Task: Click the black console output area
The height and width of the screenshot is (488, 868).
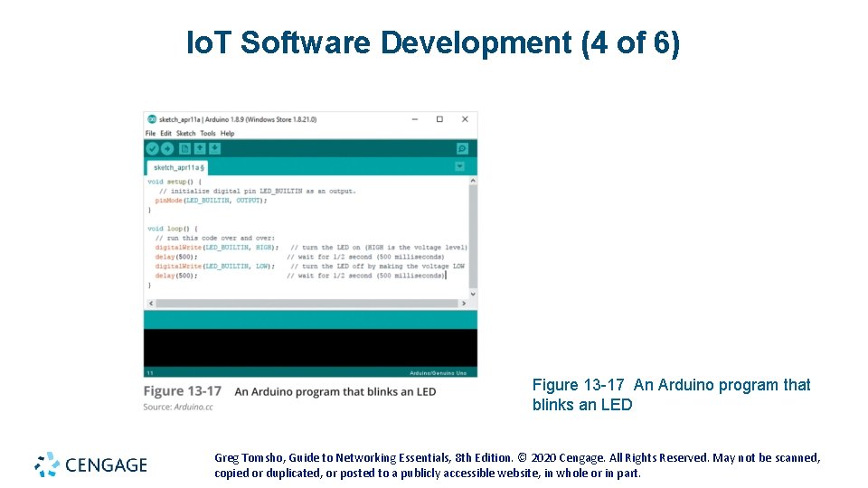Action: [310, 347]
